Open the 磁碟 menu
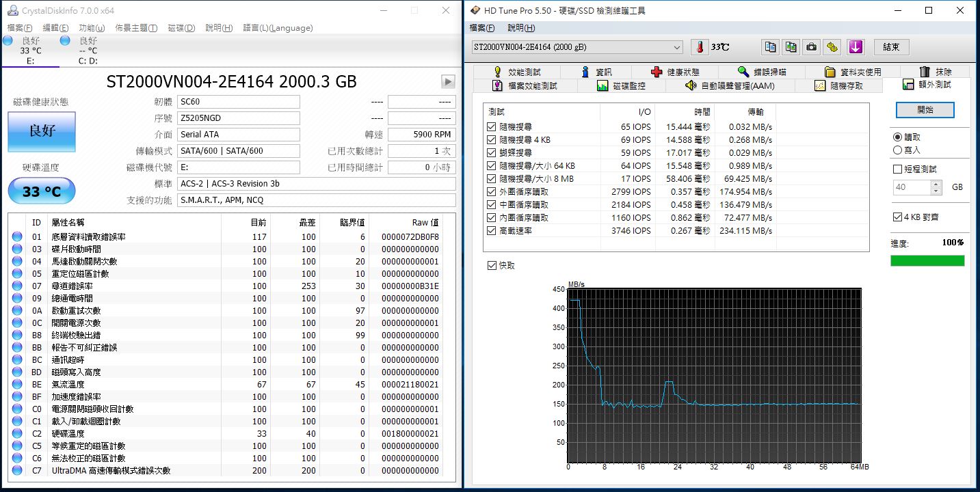980x492 pixels. pyautogui.click(x=181, y=28)
